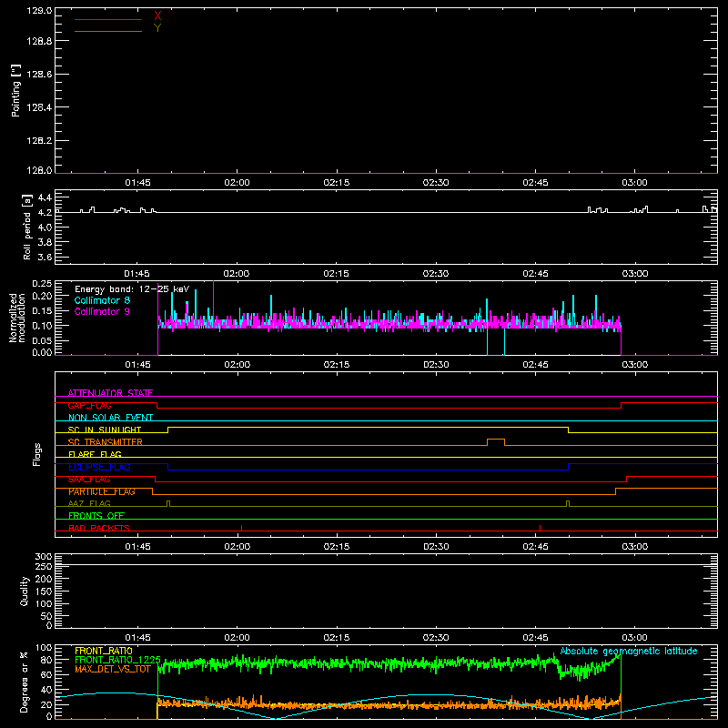Viewport: 728px width, 728px height.
Task: Select the Pointing axis title
Action: [16, 90]
